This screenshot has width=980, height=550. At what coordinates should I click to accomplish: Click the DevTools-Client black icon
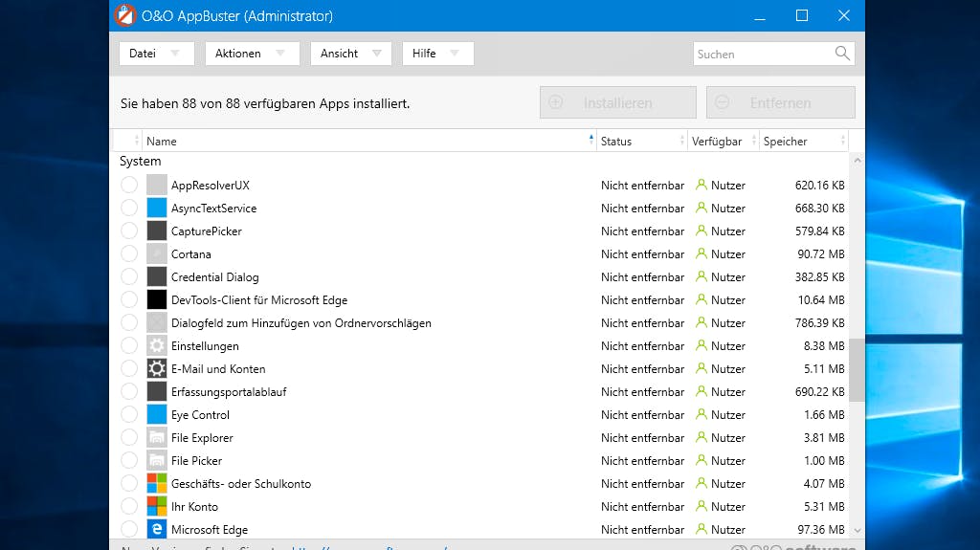point(157,300)
